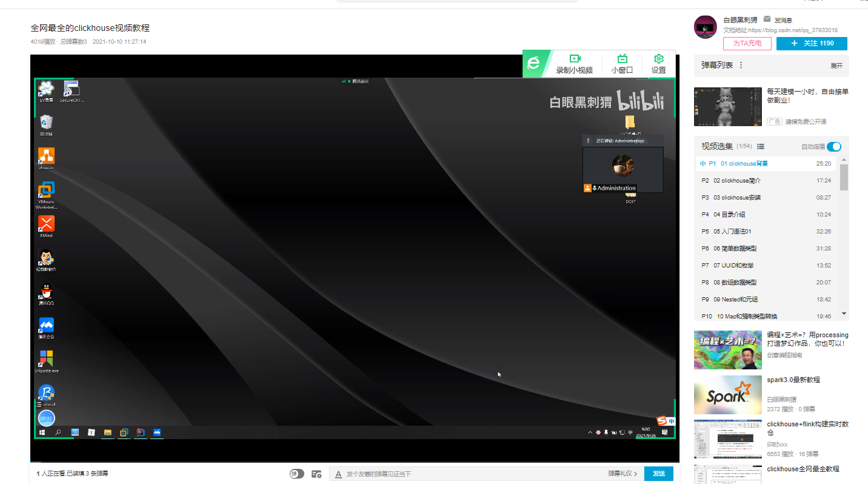The image size is (868, 484).
Task: Open the danmaku settings icon beside toggle
Action: click(x=316, y=474)
